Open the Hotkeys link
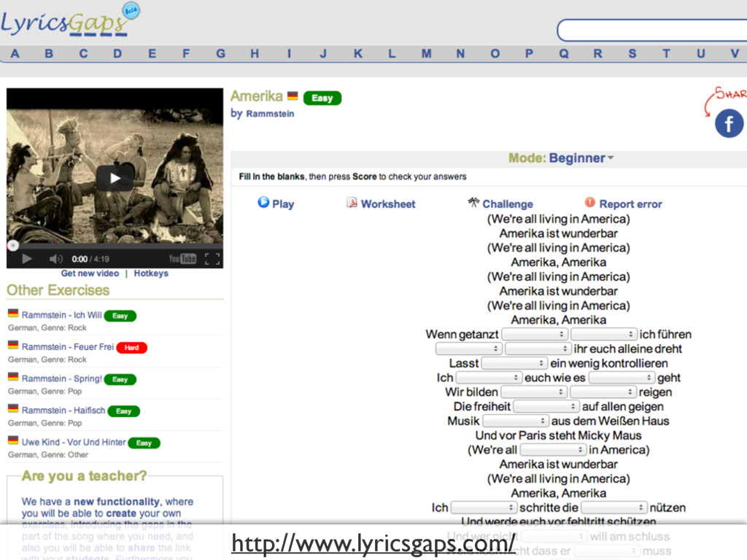Viewport: 747px width, 560px height. [151, 273]
